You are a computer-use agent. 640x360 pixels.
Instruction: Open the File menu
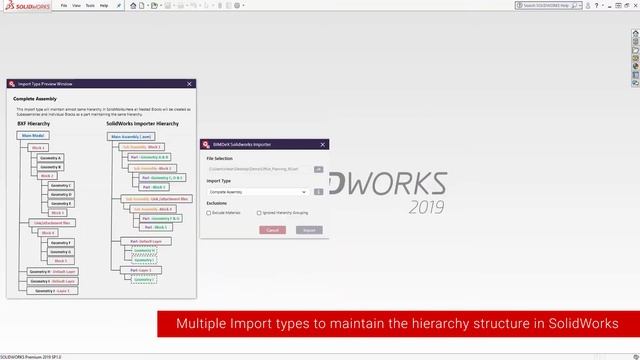[x=64, y=6]
